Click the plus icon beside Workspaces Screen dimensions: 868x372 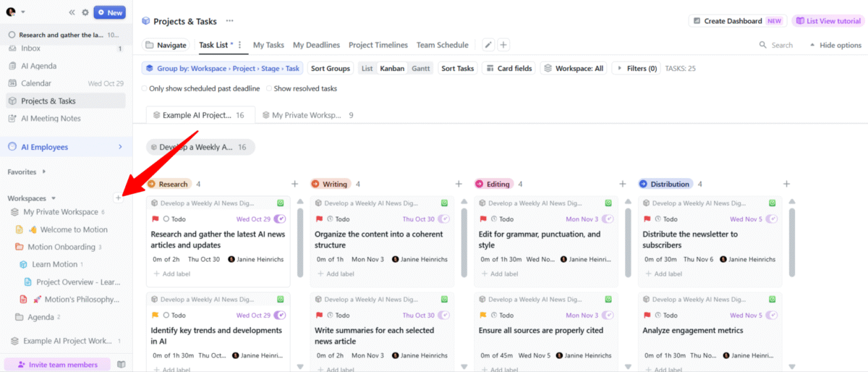pos(118,198)
